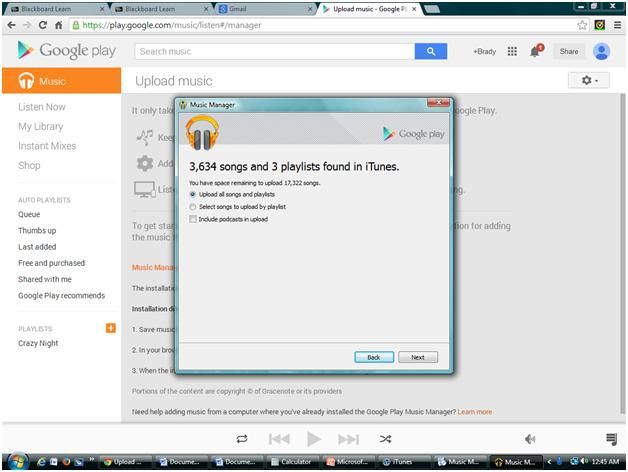Viewport: 628px width, 472px height.
Task: Click the new tab button
Action: coord(432,9)
